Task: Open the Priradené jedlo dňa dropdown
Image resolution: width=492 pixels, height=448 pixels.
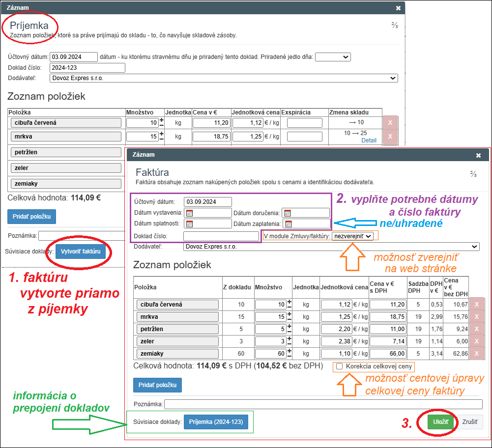Action: tap(333, 57)
